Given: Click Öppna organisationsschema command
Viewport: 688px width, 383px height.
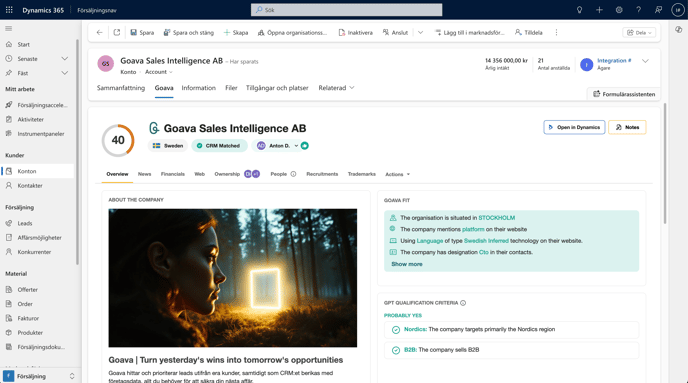Looking at the screenshot, I should coord(292,32).
